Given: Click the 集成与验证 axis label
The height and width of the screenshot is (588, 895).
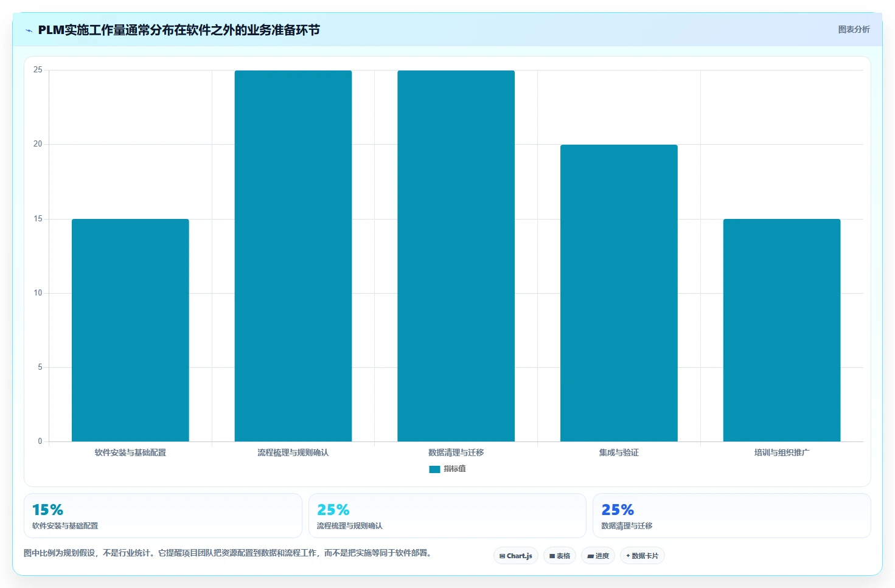Looking at the screenshot, I should [619, 452].
